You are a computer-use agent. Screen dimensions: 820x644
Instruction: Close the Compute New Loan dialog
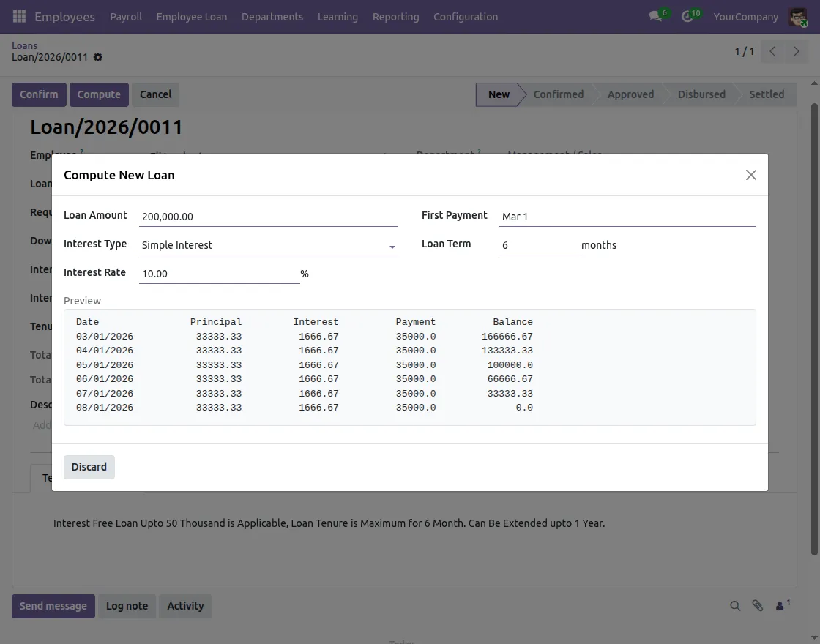click(750, 175)
